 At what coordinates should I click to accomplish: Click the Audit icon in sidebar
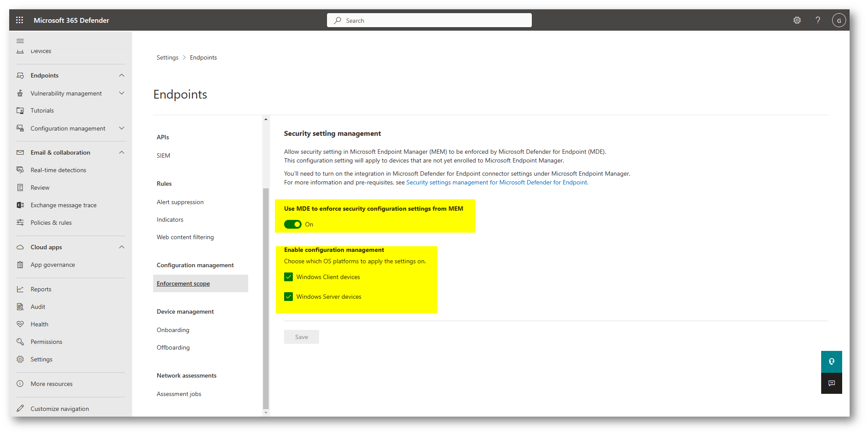pyautogui.click(x=20, y=307)
